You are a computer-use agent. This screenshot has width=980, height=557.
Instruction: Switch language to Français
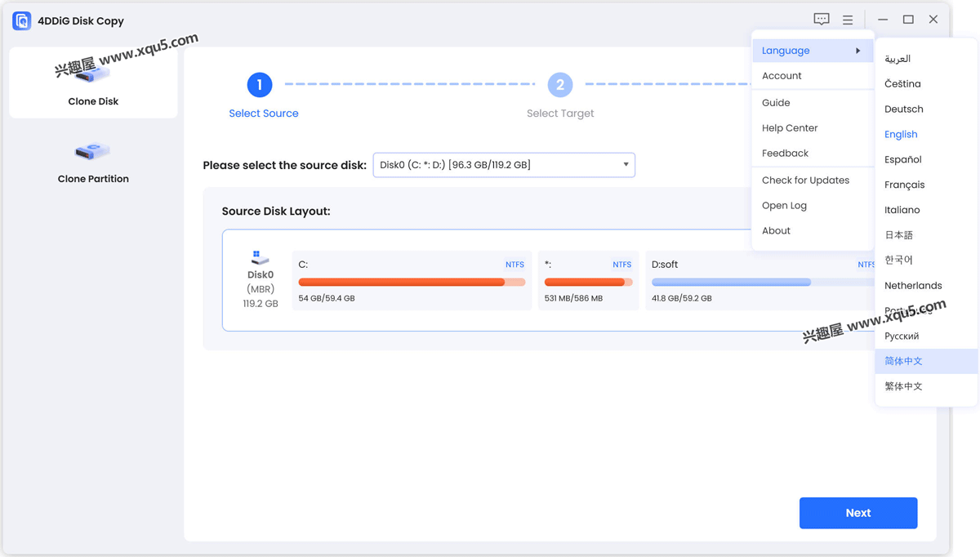point(926,185)
